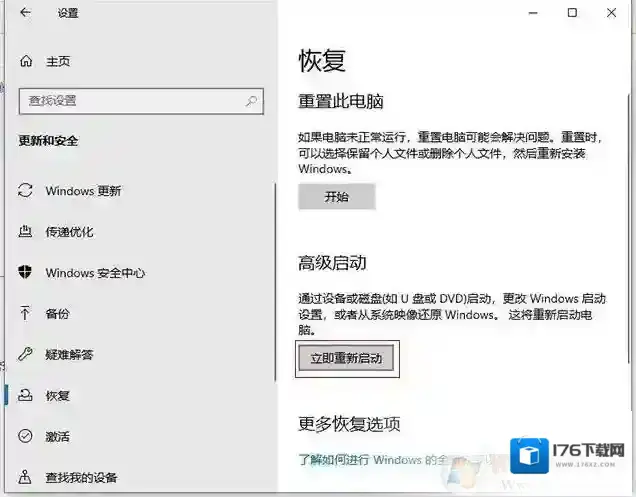Click 开始 button to reset this PC

[337, 197]
